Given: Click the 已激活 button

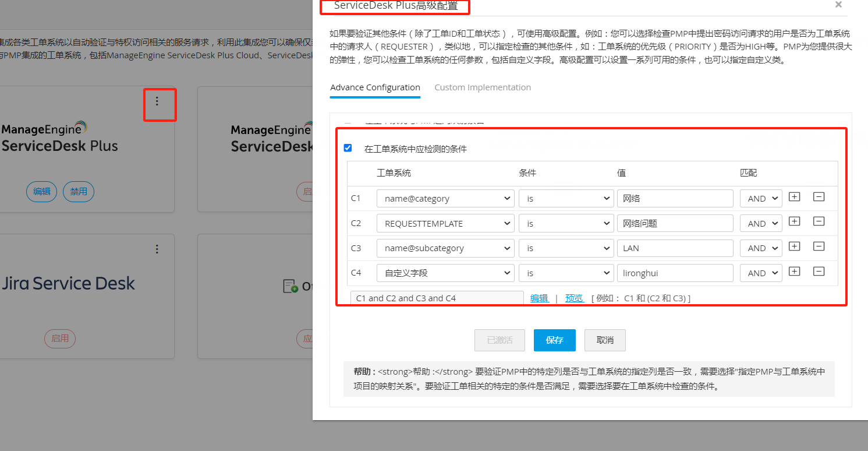Looking at the screenshot, I should click(499, 340).
